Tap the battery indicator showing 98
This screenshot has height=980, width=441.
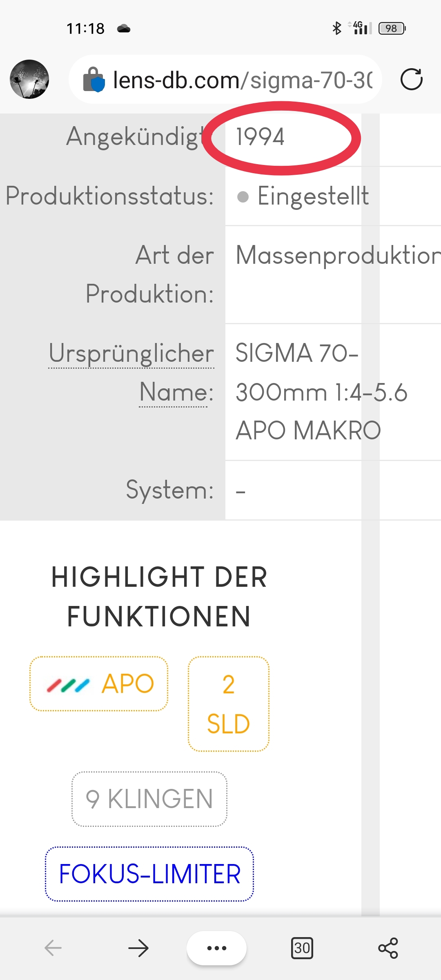tap(392, 28)
